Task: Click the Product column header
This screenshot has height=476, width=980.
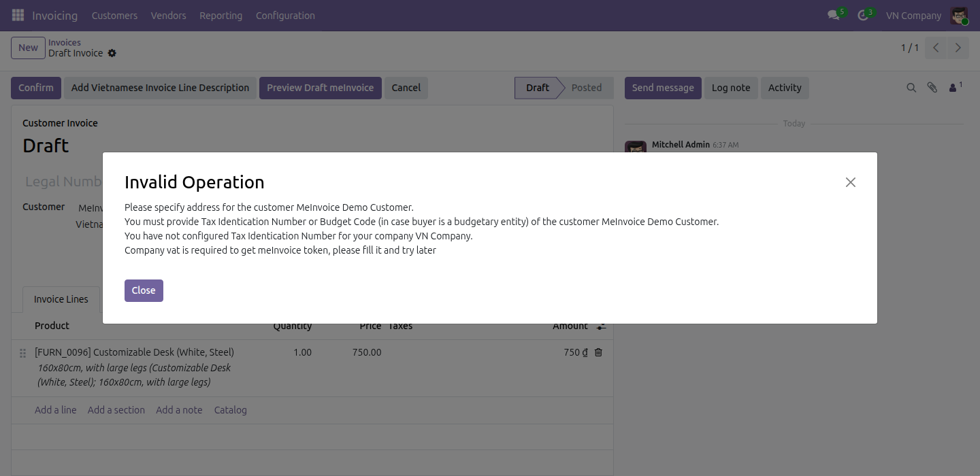Action: (x=52, y=326)
